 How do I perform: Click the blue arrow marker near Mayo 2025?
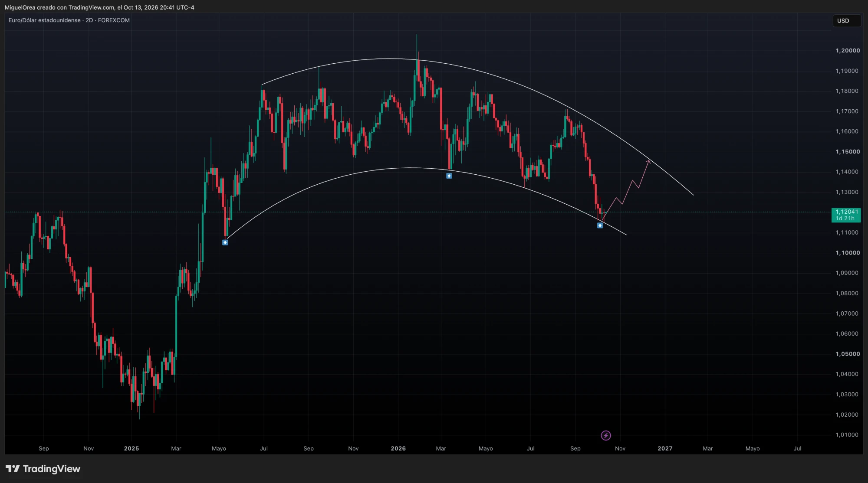[225, 242]
